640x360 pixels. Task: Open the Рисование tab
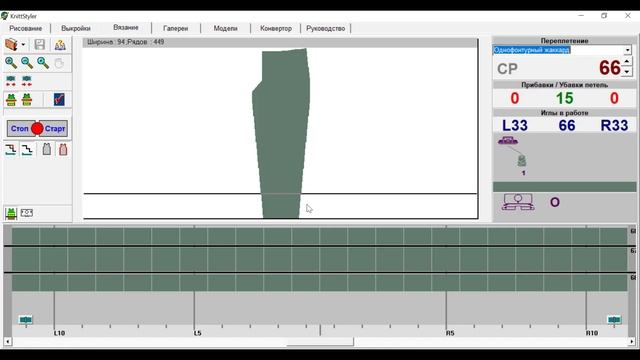[25, 28]
